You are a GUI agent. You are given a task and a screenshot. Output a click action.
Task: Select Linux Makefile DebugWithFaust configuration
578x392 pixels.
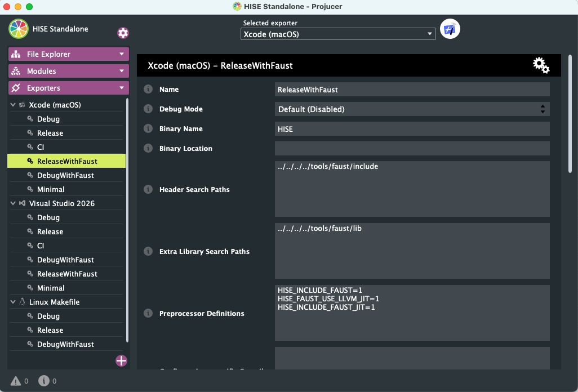click(66, 344)
